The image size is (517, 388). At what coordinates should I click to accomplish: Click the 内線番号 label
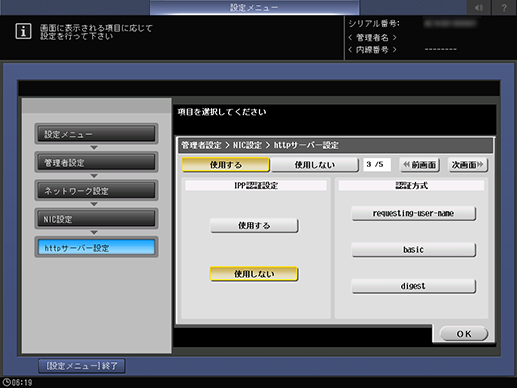pos(372,50)
